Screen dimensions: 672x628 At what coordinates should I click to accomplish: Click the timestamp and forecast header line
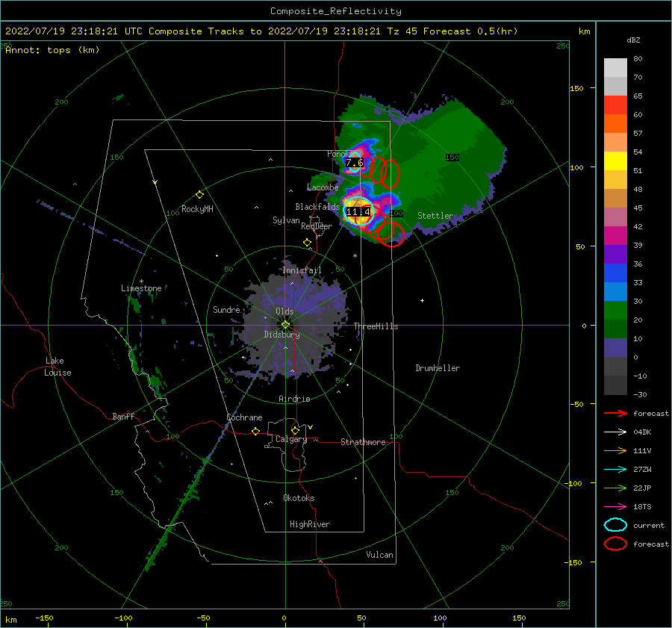click(261, 31)
